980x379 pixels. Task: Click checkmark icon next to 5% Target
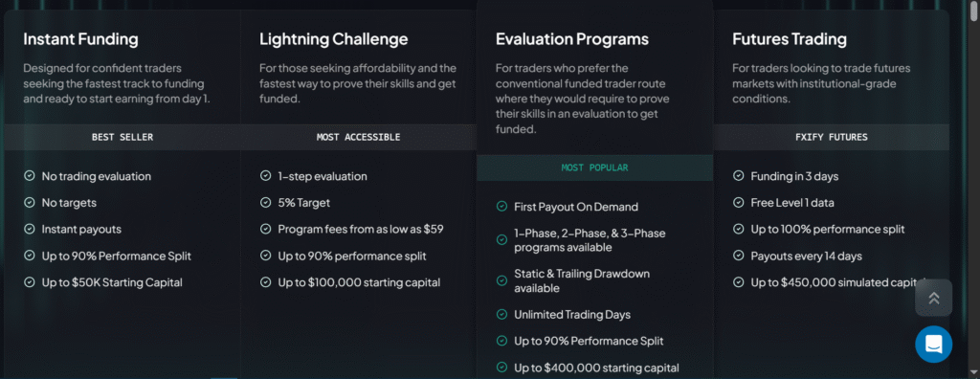265,203
